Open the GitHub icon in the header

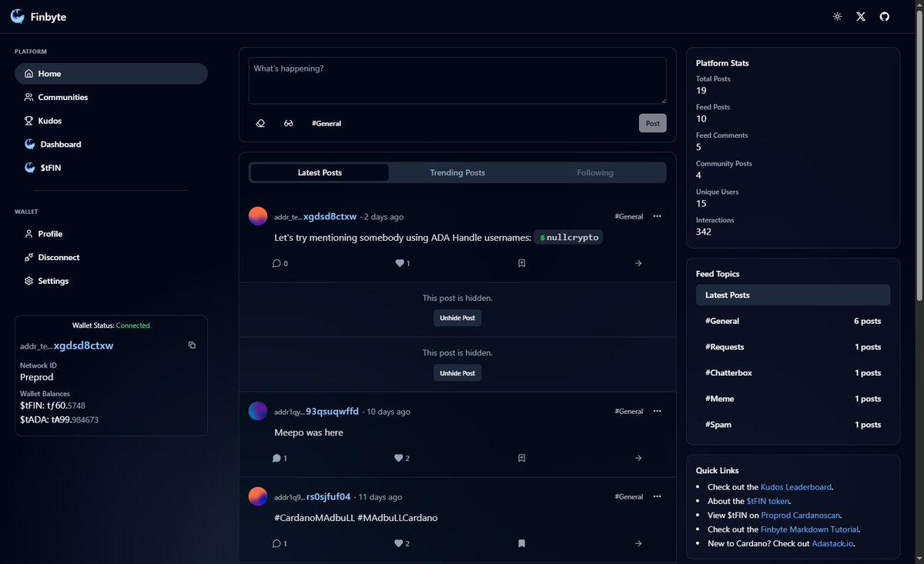[885, 17]
